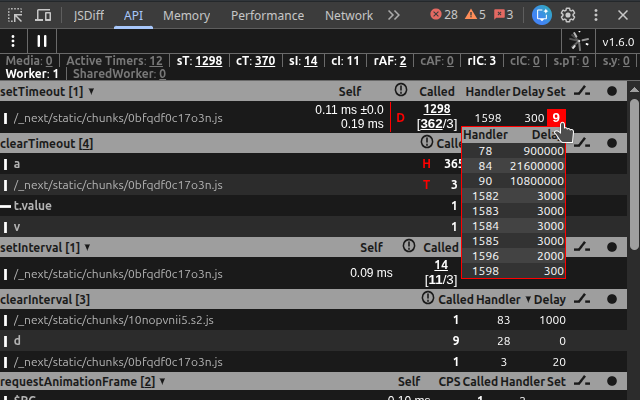The image size is (640, 400).
Task: Jump to the sI 14 counter
Action: (x=303, y=61)
